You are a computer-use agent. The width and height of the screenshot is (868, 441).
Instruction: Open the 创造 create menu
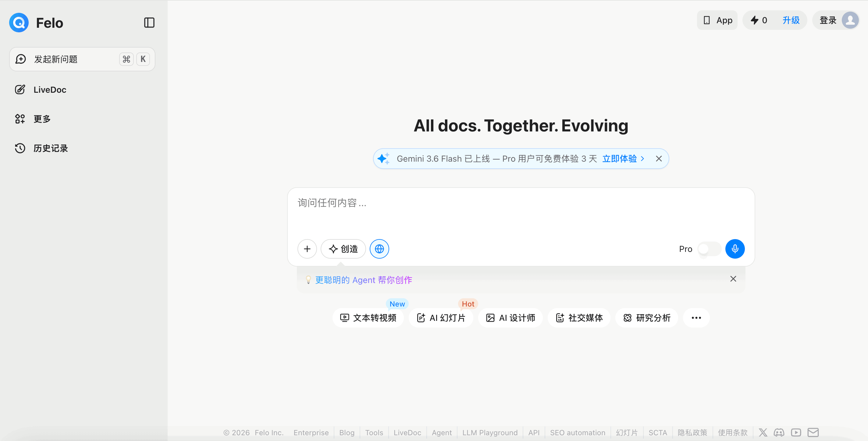coord(343,249)
